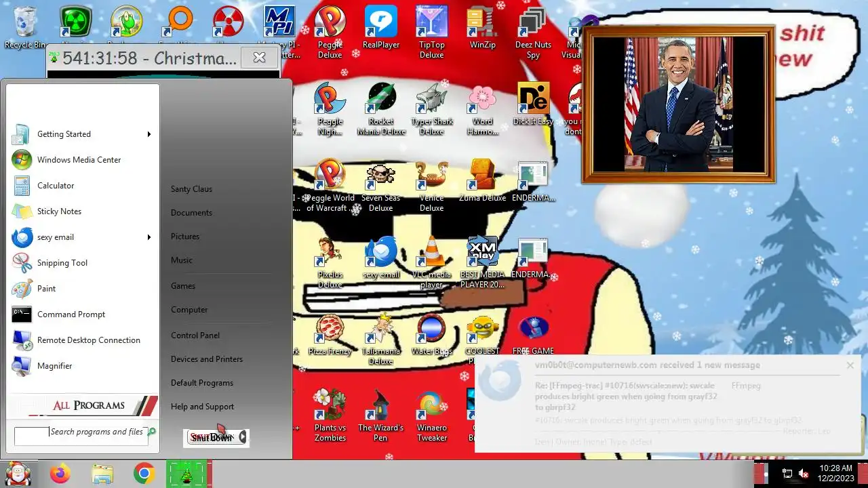Open the FFmpeg swscale email notification subject
Viewport: 868px width, 488px height.
click(626, 396)
